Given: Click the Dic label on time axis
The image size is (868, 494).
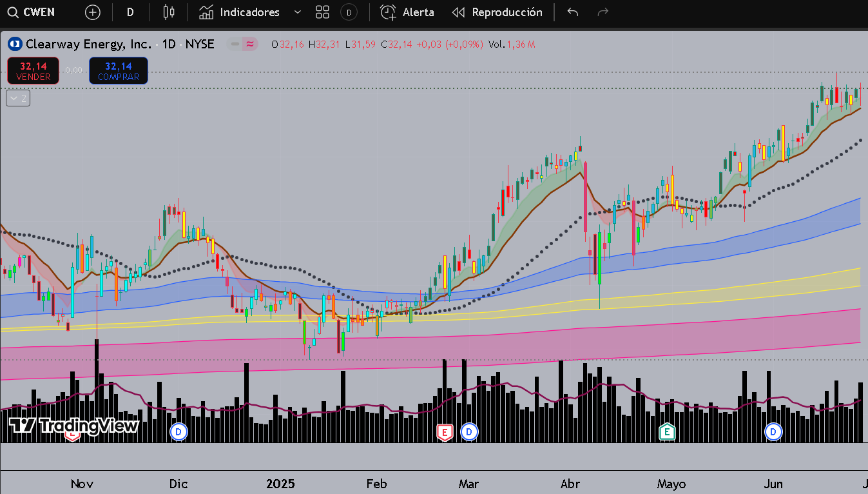Looking at the screenshot, I should tap(178, 484).
